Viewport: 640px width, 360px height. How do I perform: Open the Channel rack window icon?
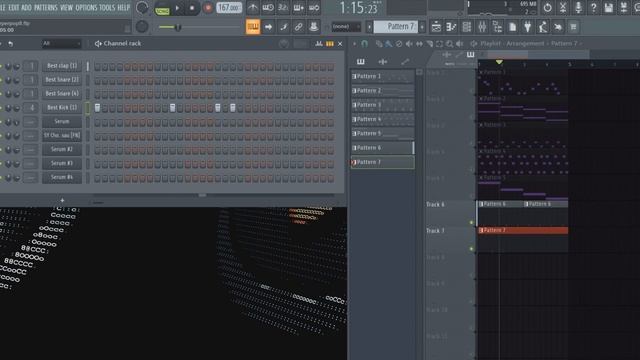467,27
